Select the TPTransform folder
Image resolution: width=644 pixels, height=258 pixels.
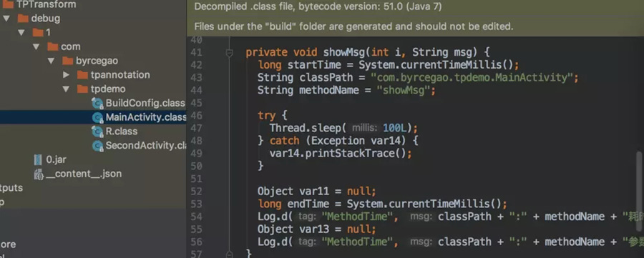(46, 5)
